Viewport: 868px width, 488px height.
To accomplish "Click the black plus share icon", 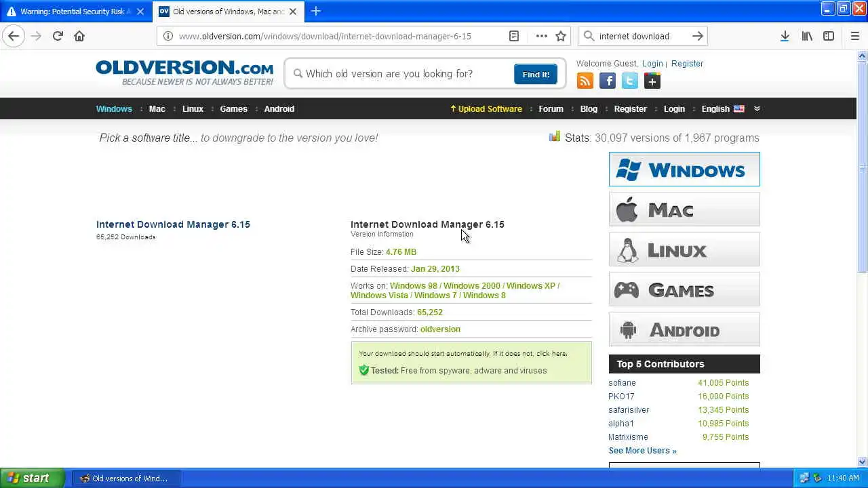I will (x=652, y=81).
